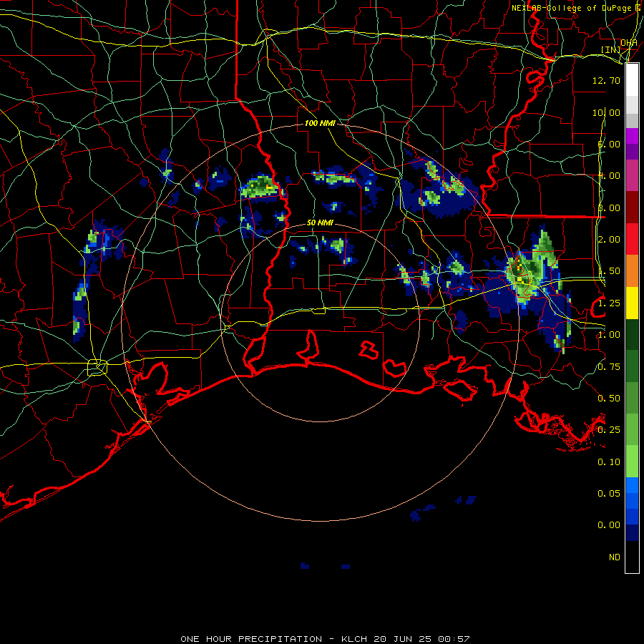
Task: Click the light green swatch beside 0.25
Action: click(x=632, y=429)
